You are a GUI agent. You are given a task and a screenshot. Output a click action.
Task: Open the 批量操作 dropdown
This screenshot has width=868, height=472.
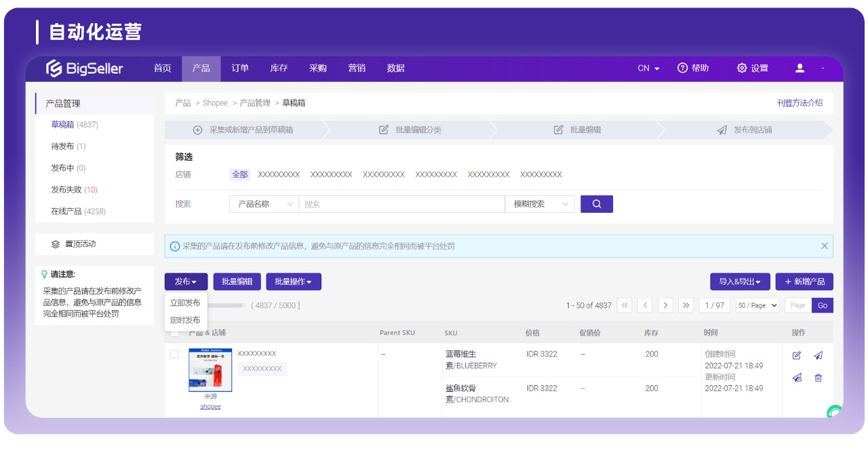click(293, 281)
